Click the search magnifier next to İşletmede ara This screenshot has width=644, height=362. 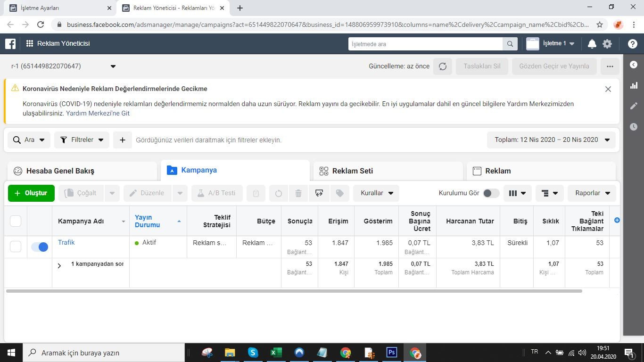(510, 44)
